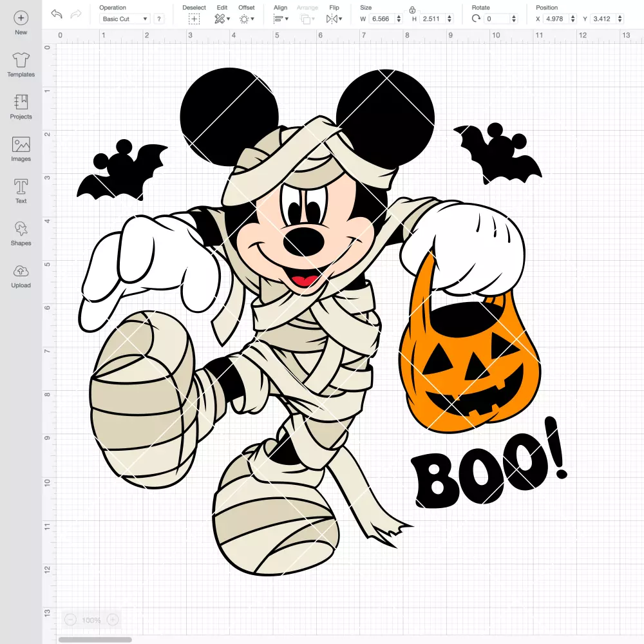The image size is (644, 644).
Task: Click the Undo arrow
Action: (57, 14)
